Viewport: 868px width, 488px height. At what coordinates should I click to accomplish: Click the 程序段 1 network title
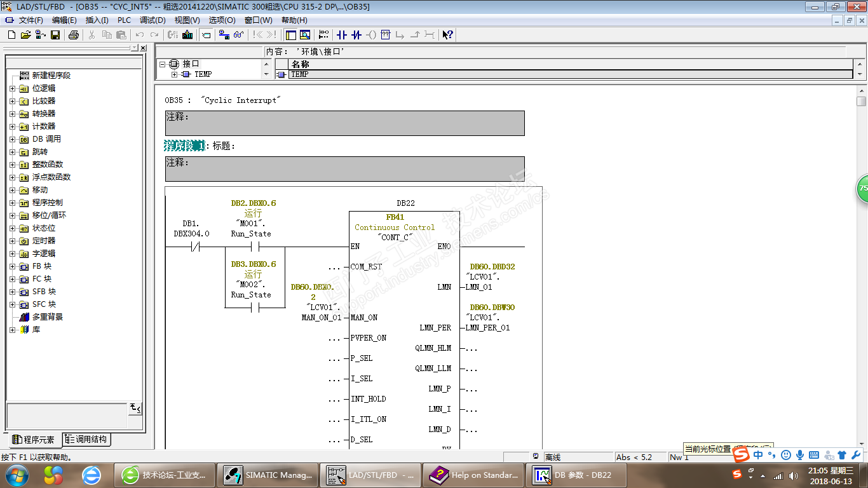point(185,146)
